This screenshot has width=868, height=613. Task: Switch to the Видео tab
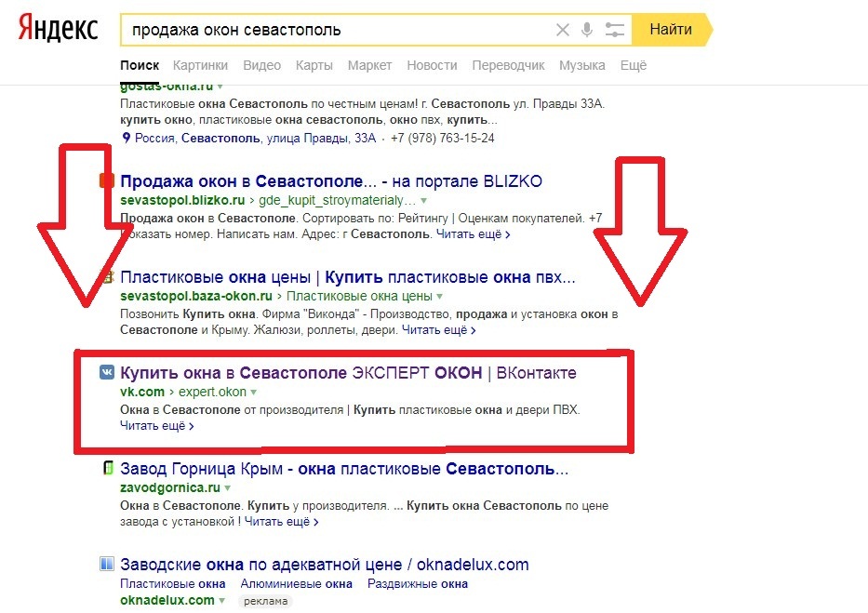[261, 65]
